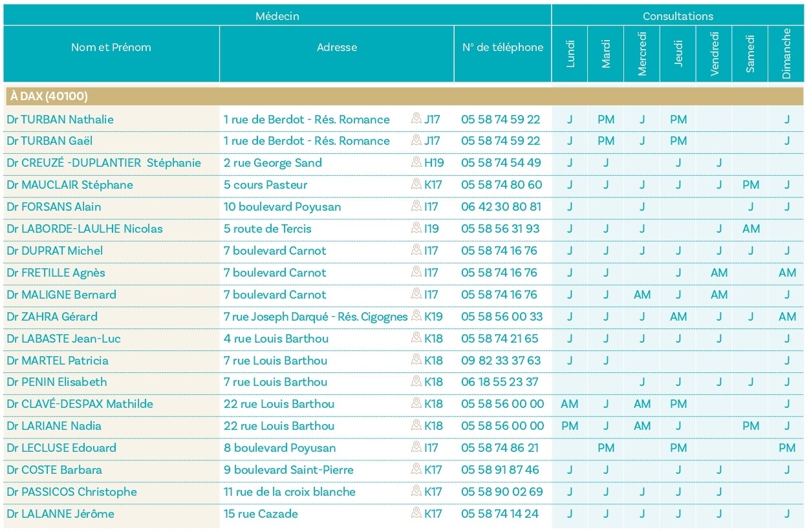Screen dimensions: 809x532
Task: Click the Vendredi column header
Action: pos(714,54)
